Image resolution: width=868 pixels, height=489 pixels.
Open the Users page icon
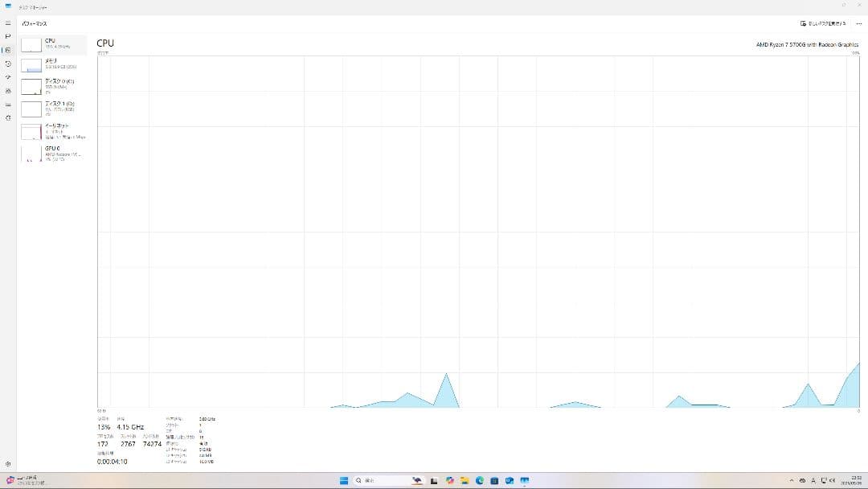coord(8,91)
